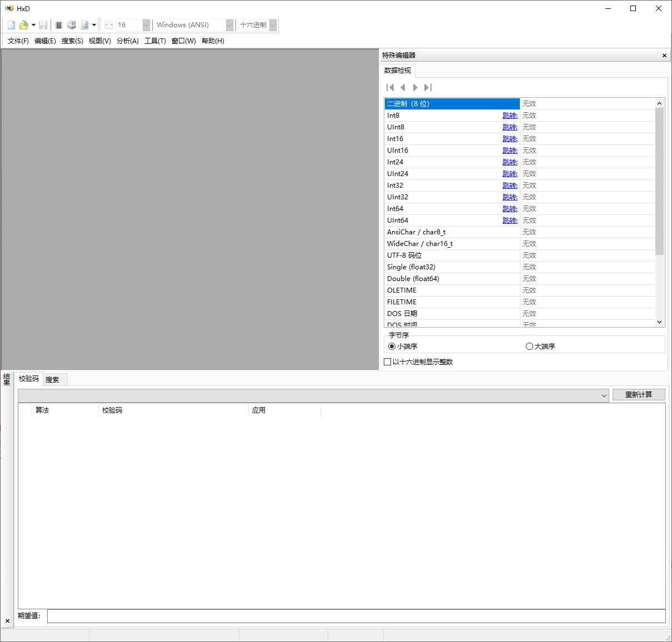
Task: Jump to first byte in data inspector
Action: coord(390,87)
